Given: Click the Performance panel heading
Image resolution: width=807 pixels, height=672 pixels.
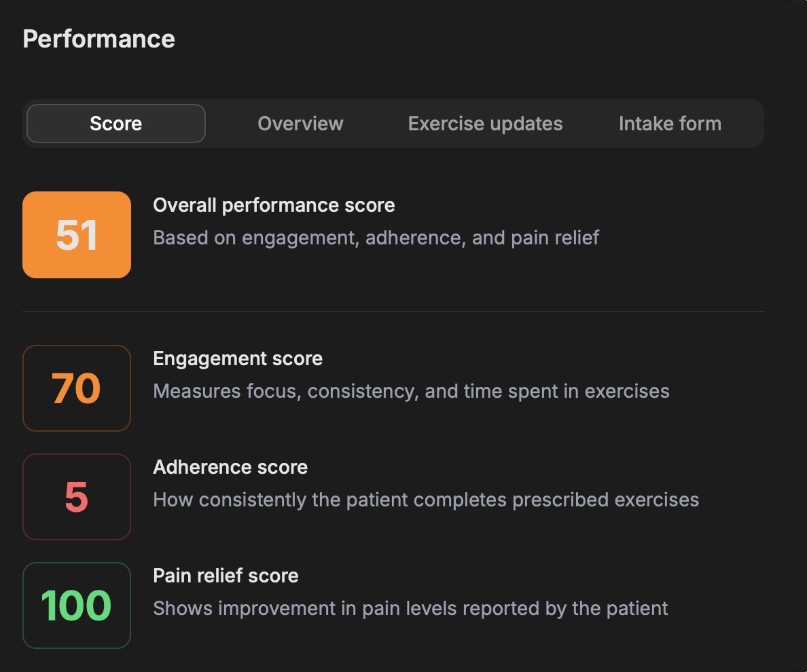Looking at the screenshot, I should (98, 39).
